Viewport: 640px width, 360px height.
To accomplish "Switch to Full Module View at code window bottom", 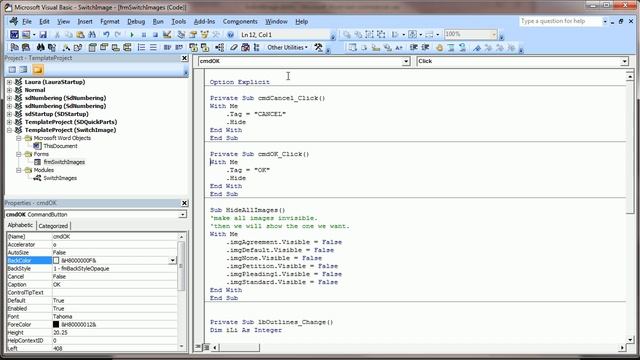I will [x=206, y=347].
